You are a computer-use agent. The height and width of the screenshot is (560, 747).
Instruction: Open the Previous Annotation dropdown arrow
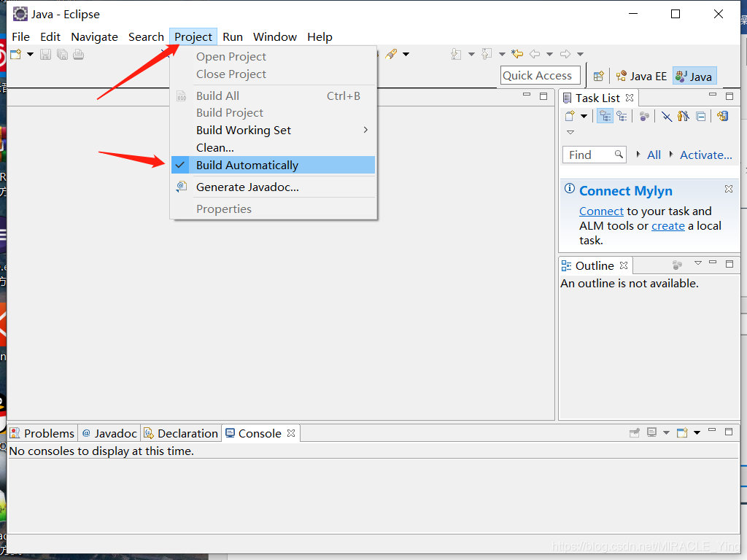point(502,54)
